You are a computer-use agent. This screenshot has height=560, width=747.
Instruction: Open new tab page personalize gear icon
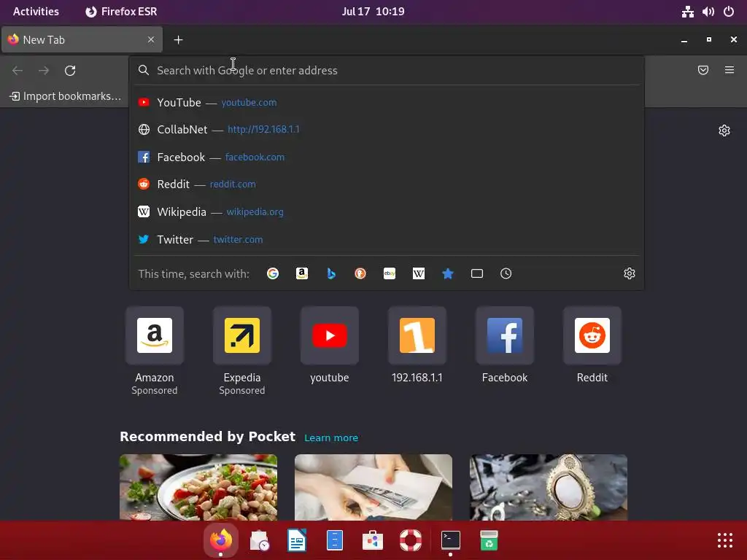tap(724, 131)
